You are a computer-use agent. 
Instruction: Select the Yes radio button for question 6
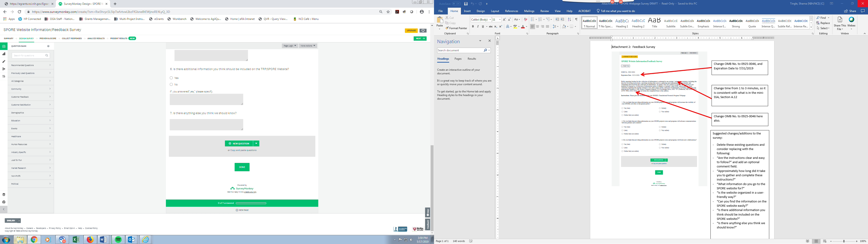click(x=171, y=78)
